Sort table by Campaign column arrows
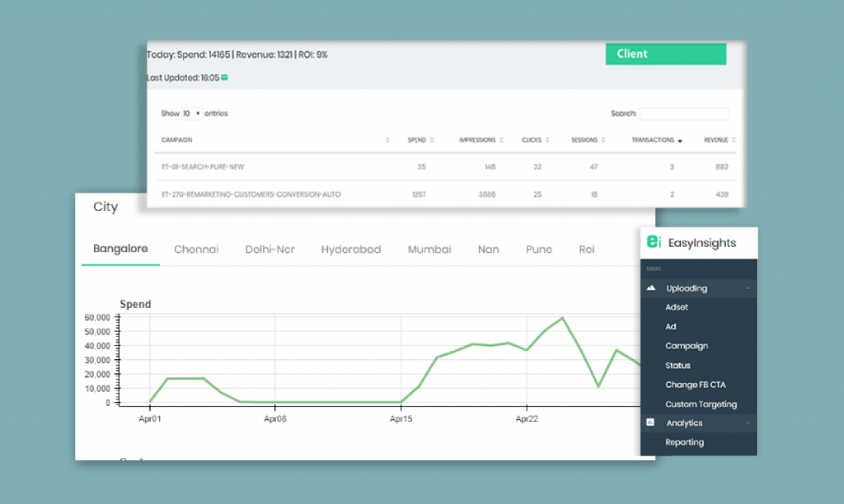 pos(387,140)
